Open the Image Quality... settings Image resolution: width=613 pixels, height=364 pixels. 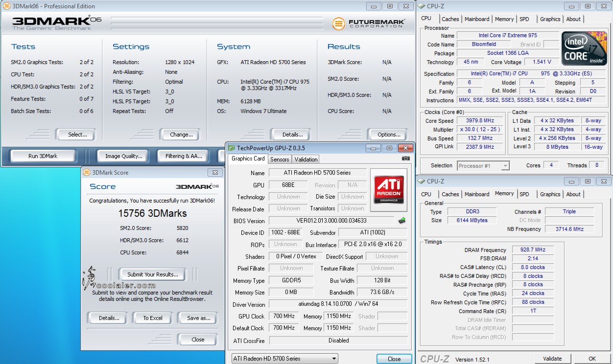point(124,156)
